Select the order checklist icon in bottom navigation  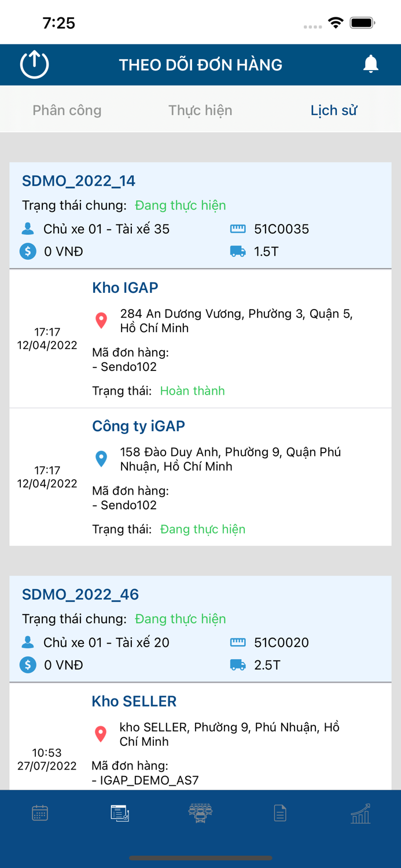coord(119,813)
